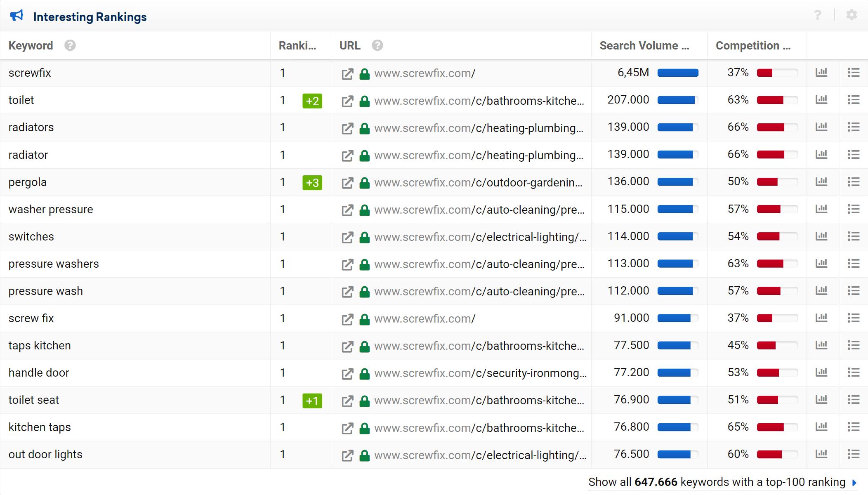This screenshot has width=868, height=495.
Task: Show ranking history chart for handle door
Action: click(x=821, y=372)
